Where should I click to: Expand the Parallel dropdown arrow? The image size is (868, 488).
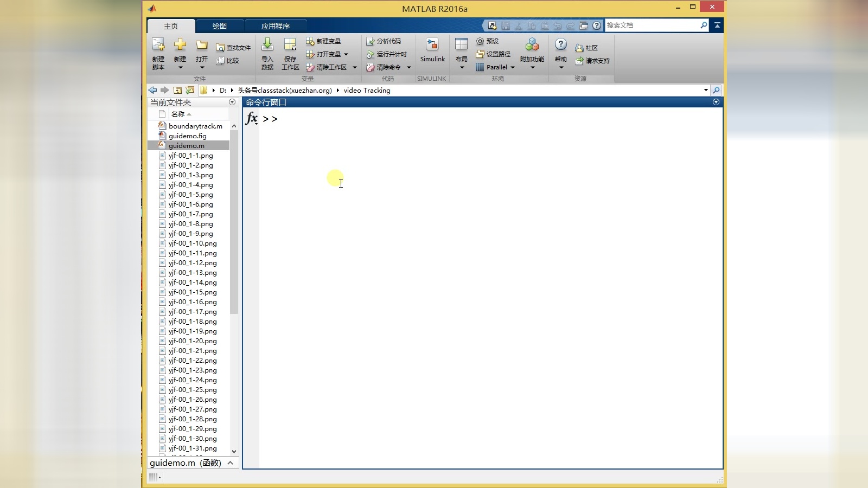click(x=513, y=67)
